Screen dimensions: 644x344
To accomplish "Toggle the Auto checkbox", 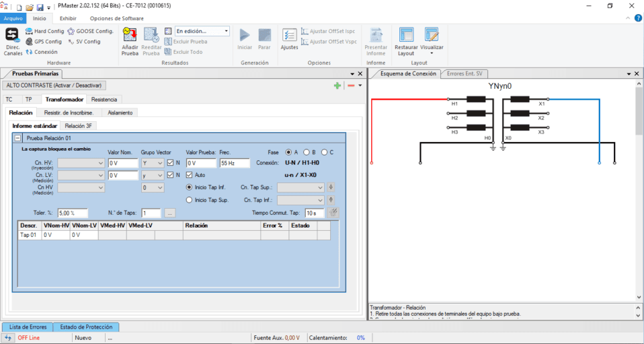I will [x=190, y=175].
